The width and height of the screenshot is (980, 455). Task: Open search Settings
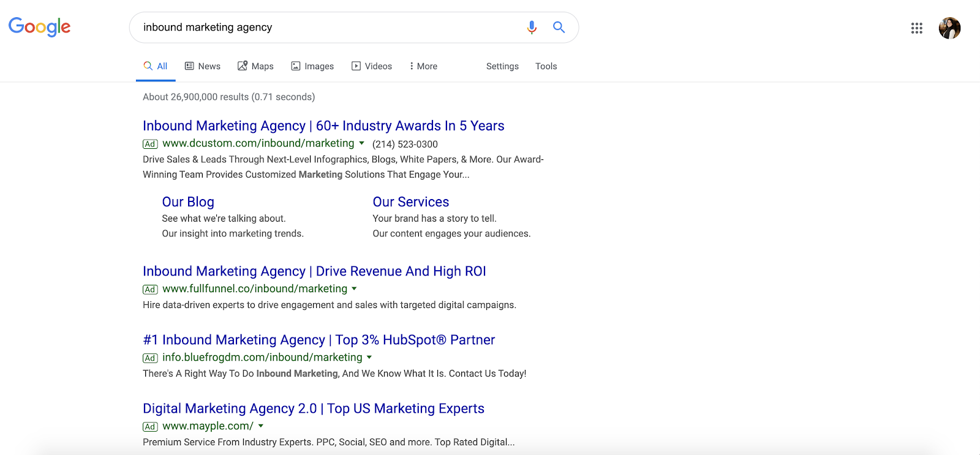point(502,66)
